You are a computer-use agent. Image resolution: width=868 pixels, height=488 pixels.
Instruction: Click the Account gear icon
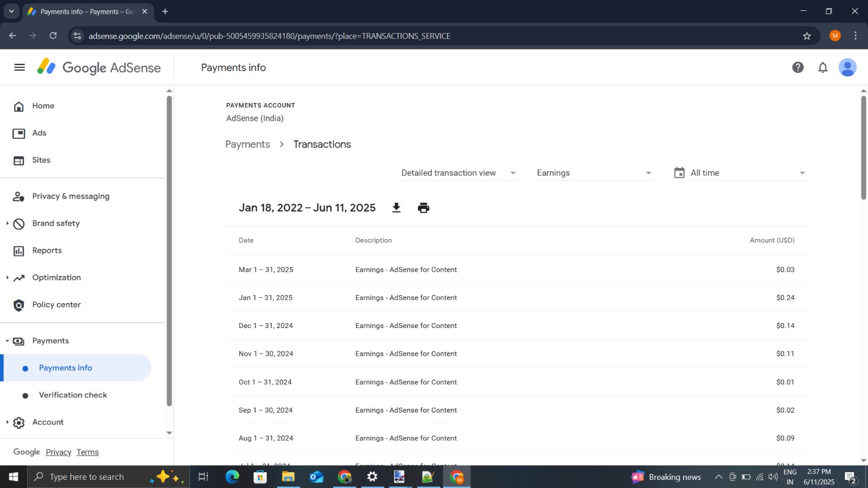pyautogui.click(x=19, y=422)
